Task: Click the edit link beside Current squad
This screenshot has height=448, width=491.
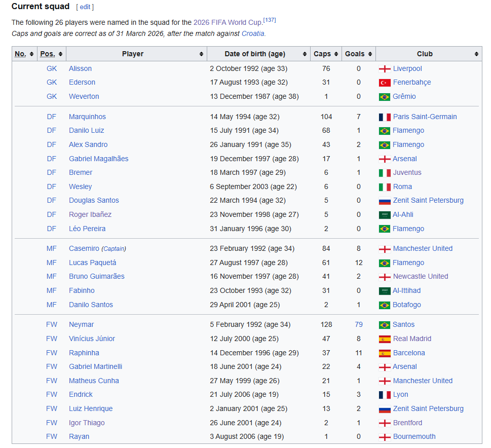Action: [x=85, y=7]
